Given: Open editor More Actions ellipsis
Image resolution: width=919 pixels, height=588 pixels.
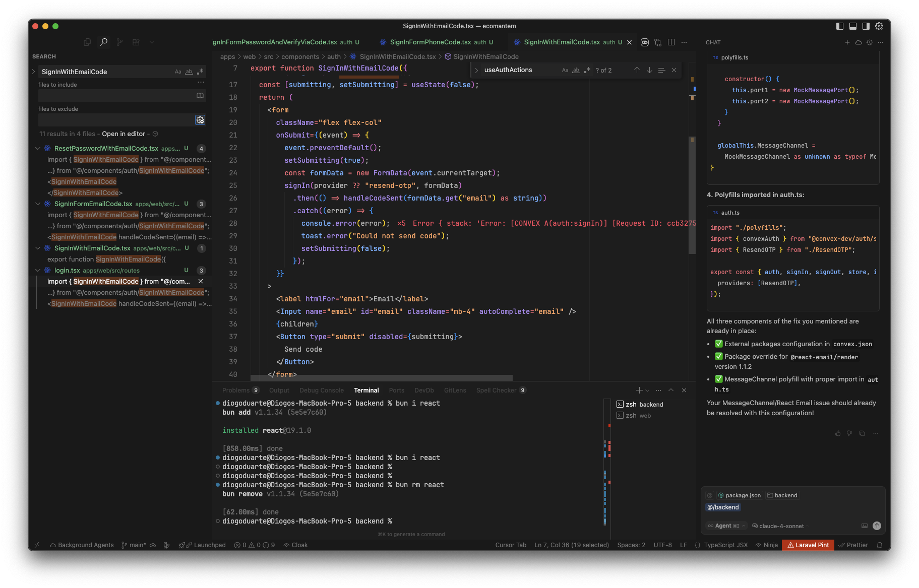Looking at the screenshot, I should point(684,42).
